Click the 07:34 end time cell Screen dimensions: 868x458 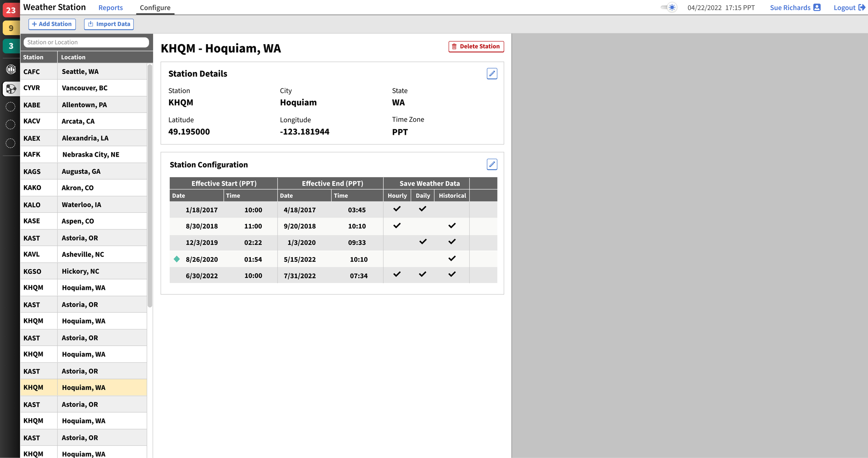(359, 276)
